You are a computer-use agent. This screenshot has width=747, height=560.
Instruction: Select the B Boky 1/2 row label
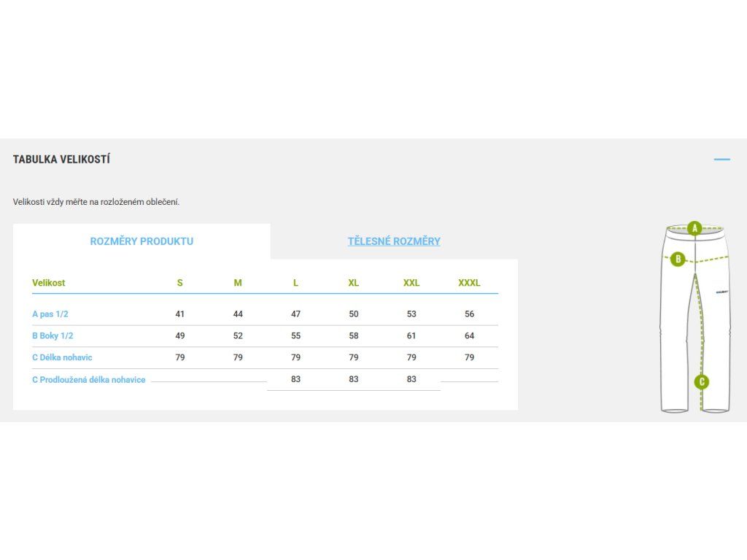click(53, 335)
